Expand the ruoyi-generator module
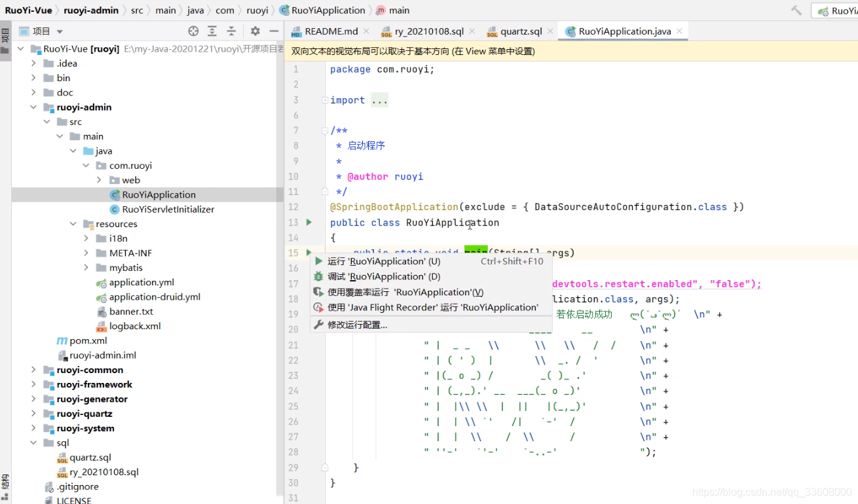 pyautogui.click(x=33, y=399)
